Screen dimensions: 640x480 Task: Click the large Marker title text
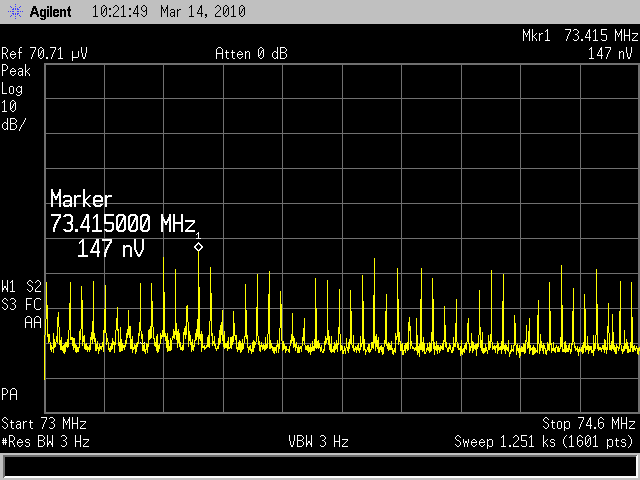click(81, 199)
